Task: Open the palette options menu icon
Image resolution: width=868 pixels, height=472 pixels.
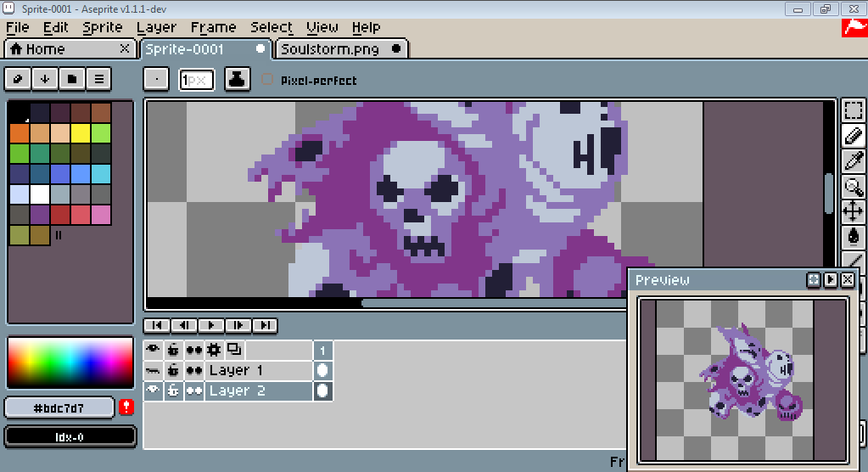Action: 99,79
